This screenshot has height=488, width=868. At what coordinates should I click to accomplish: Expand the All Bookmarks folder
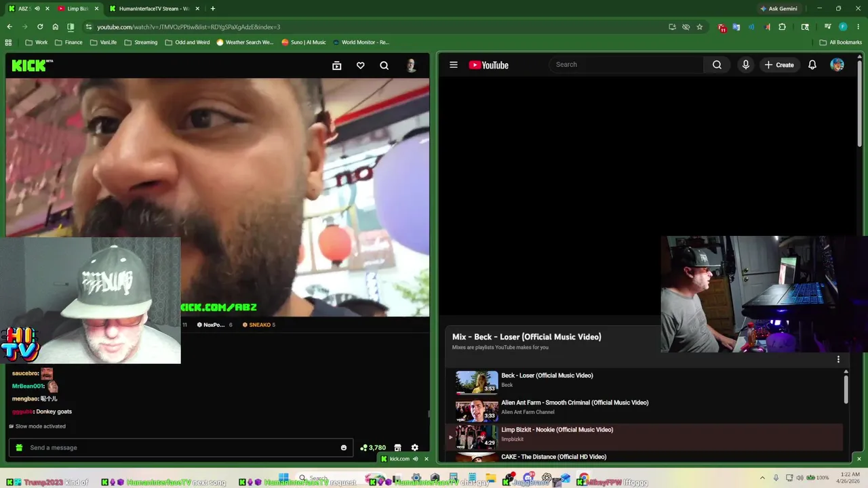pos(841,42)
